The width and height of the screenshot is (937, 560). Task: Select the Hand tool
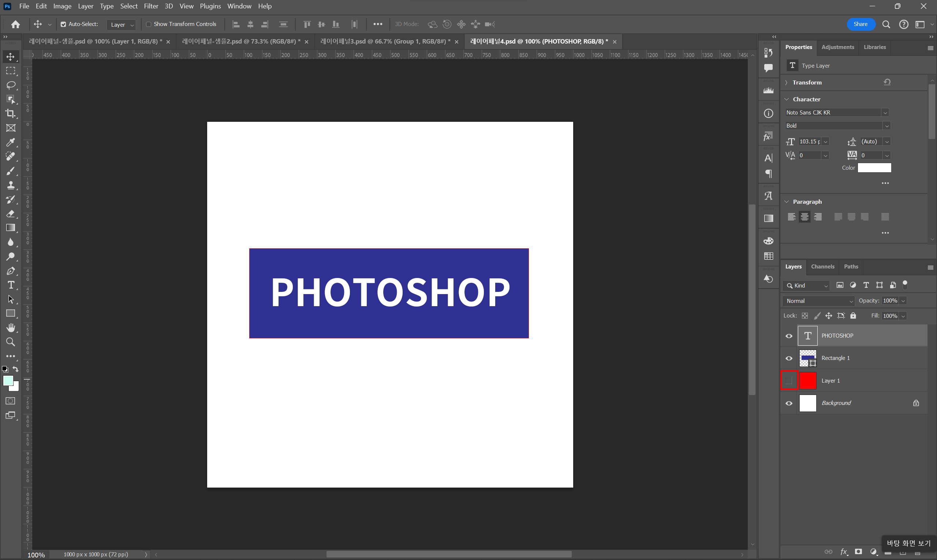pyautogui.click(x=11, y=327)
